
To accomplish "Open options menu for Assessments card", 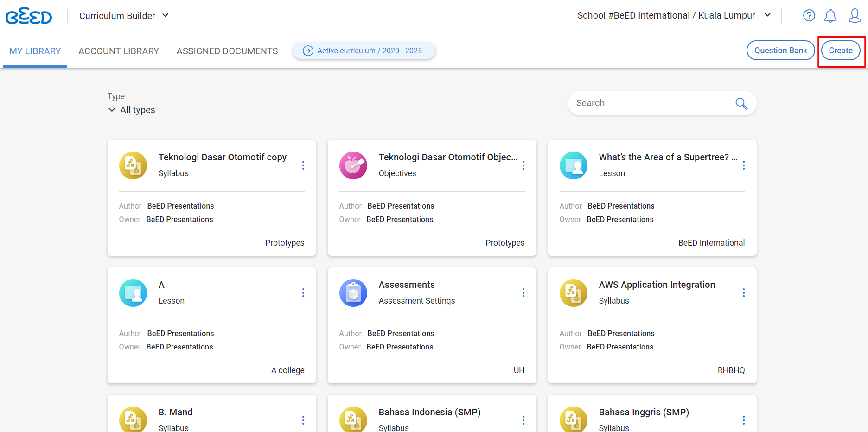I will pyautogui.click(x=523, y=293).
